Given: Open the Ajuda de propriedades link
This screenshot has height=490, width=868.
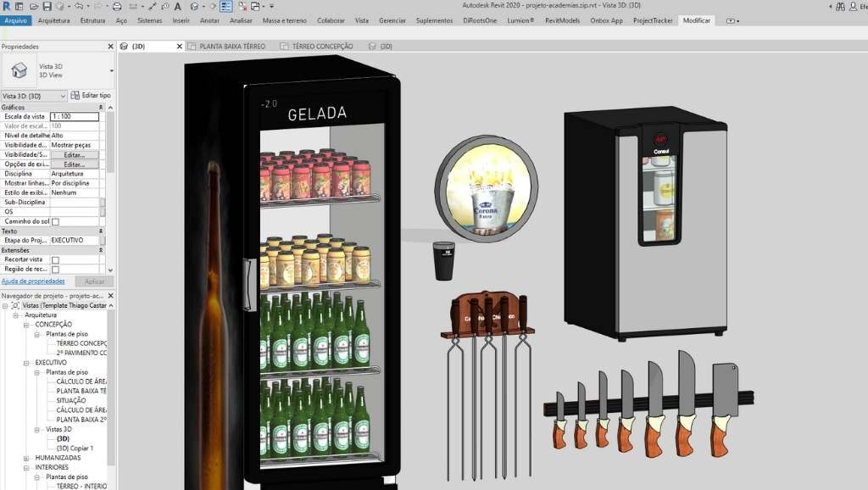Looking at the screenshot, I should coord(33,281).
